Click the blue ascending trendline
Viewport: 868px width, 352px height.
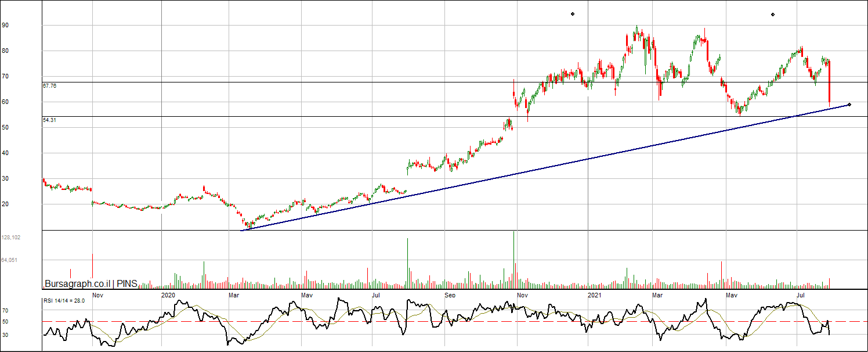click(522, 171)
